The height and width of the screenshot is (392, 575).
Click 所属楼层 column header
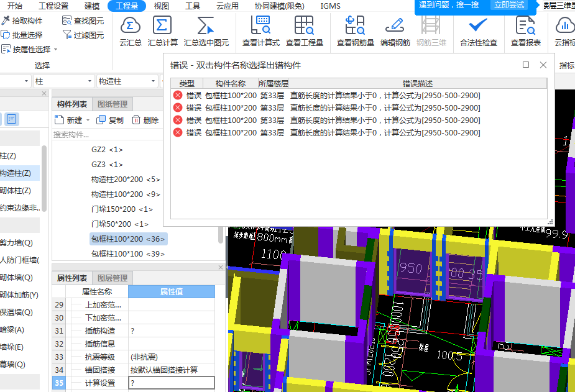273,83
